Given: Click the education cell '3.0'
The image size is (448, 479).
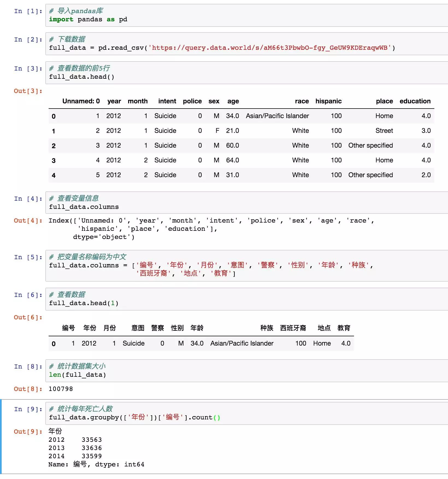Looking at the screenshot, I should coord(426,131).
